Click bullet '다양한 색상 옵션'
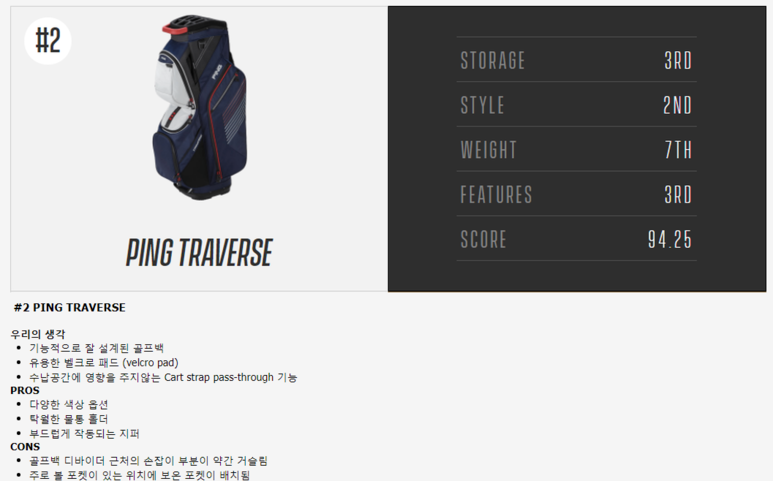The image size is (773, 481). point(69,405)
